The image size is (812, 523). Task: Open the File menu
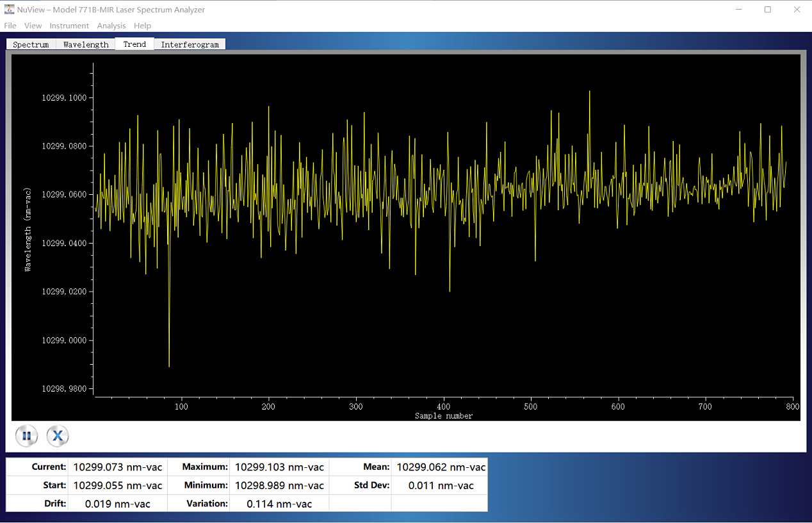click(10, 26)
